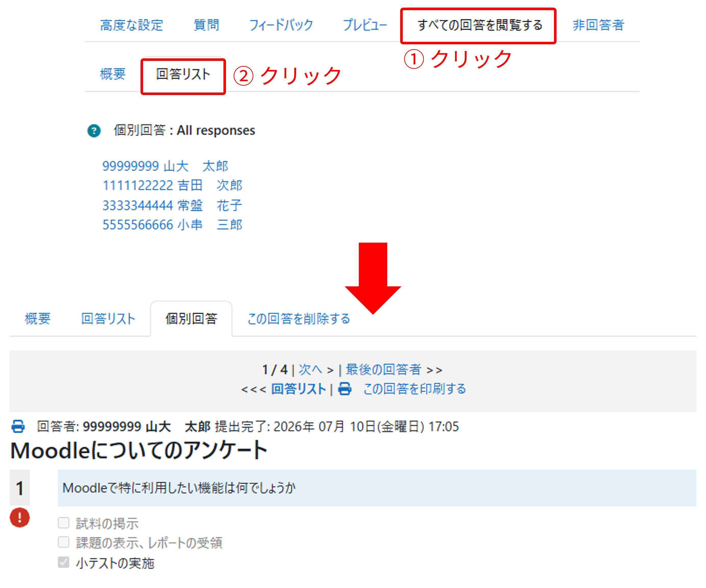Click 概要 tab beside boxed 回答リスト
The image size is (706, 588).
pyautogui.click(x=113, y=74)
